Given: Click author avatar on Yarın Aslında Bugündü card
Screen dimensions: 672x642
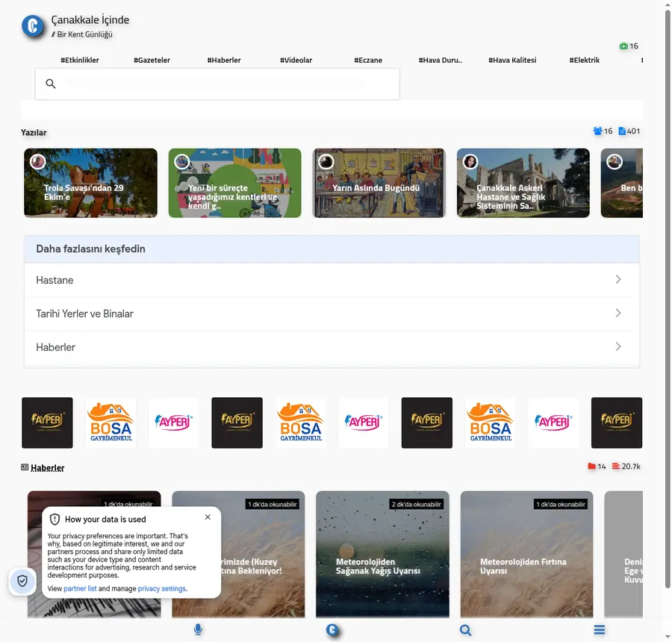Looking at the screenshot, I should 326,161.
